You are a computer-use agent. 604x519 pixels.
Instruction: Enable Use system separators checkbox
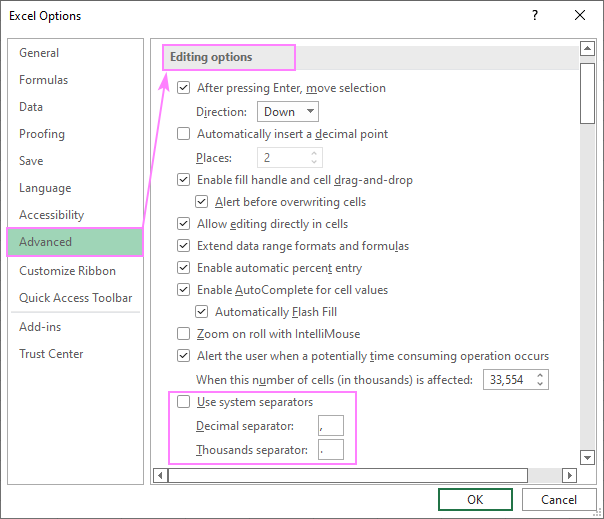[183, 402]
